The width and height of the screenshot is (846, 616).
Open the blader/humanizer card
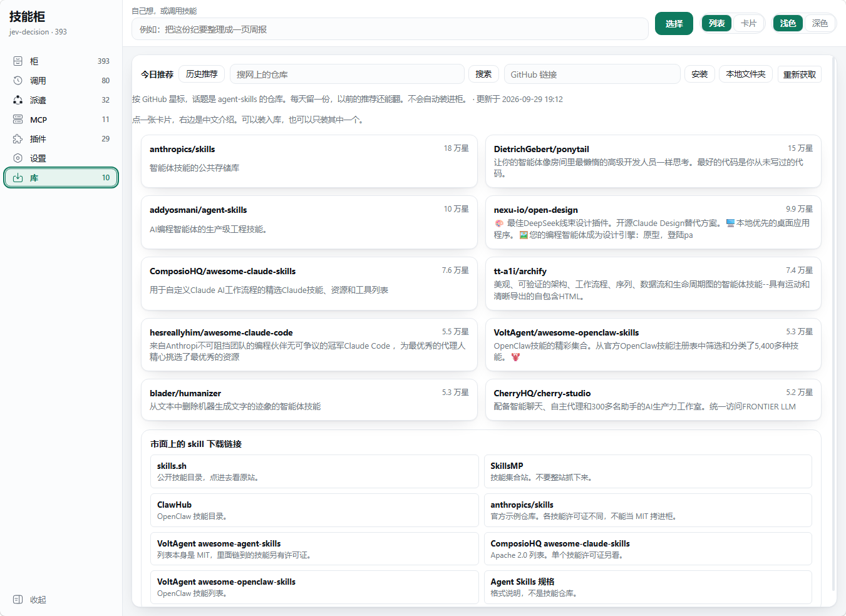tap(309, 399)
